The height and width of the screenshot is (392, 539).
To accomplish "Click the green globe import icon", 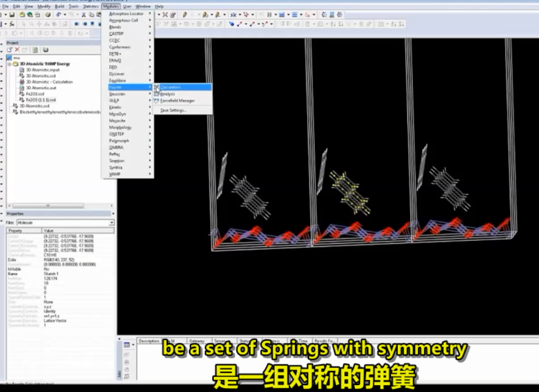I will click(x=29, y=15).
